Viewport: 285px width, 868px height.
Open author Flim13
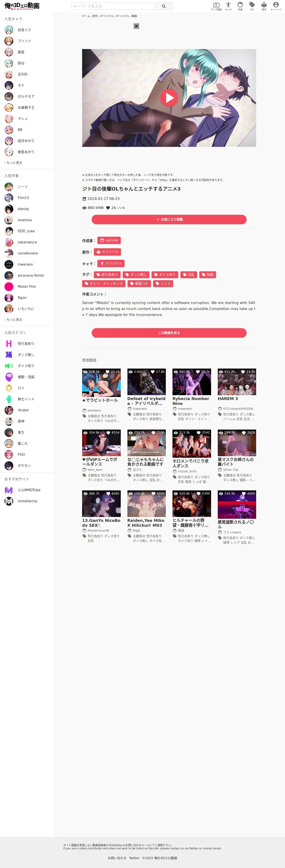tap(23, 198)
